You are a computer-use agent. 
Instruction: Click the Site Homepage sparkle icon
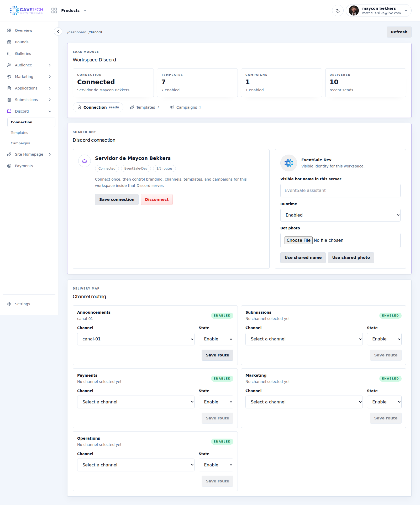click(9, 154)
